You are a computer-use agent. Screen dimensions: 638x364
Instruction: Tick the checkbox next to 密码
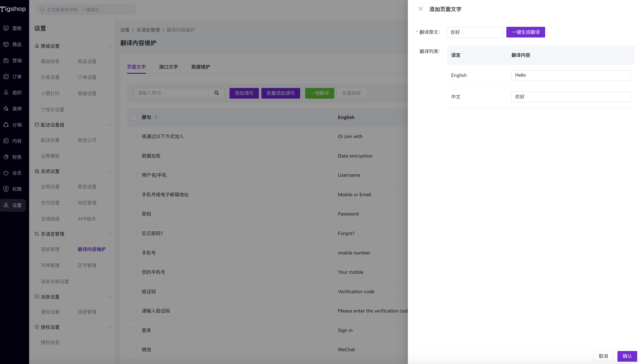[134, 214]
